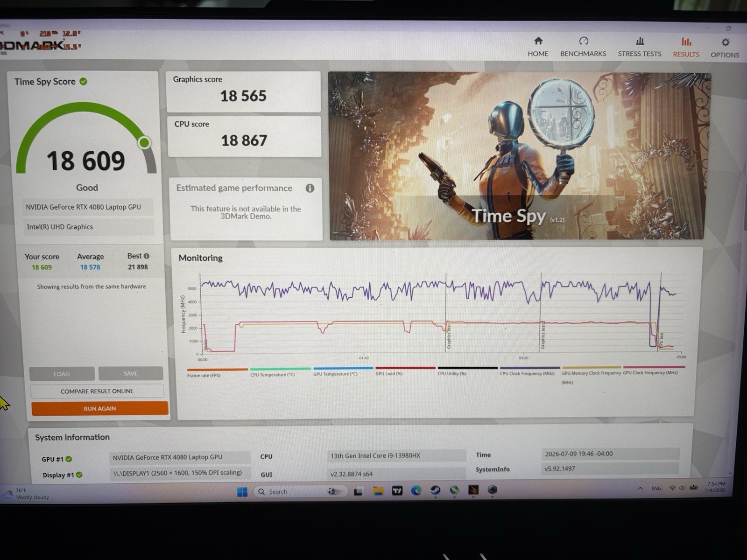Toggle GPU Clock Frequency legend item

coord(654,371)
